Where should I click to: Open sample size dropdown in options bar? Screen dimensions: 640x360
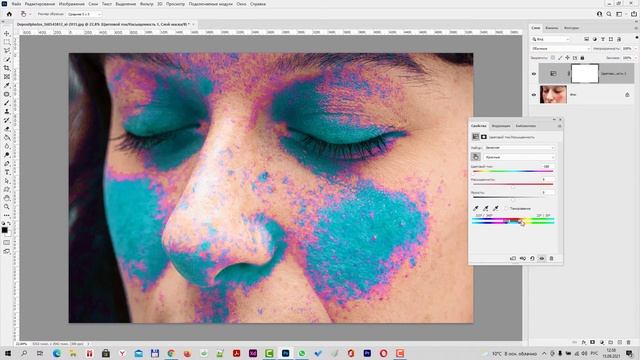click(84, 14)
